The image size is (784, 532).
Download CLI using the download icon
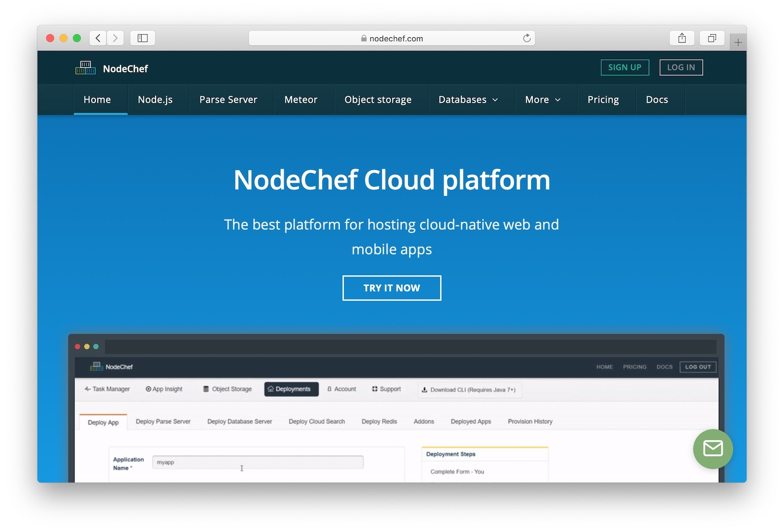click(x=424, y=390)
